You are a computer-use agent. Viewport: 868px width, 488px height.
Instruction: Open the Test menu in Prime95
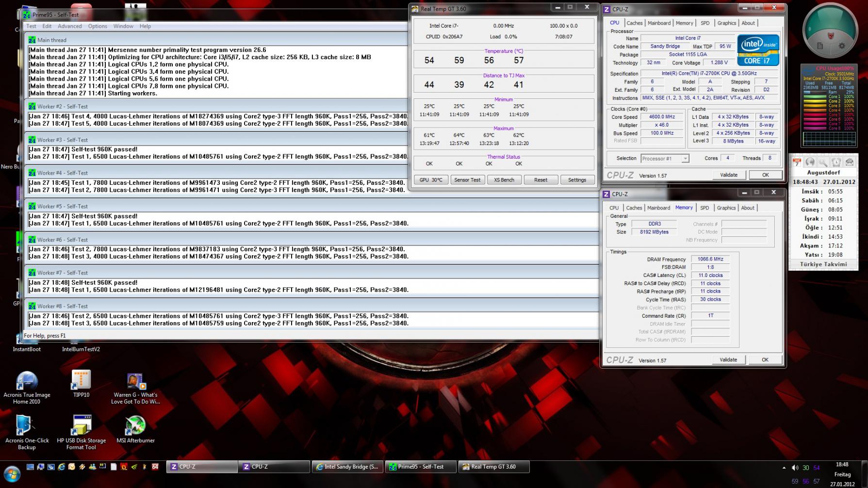click(x=31, y=26)
